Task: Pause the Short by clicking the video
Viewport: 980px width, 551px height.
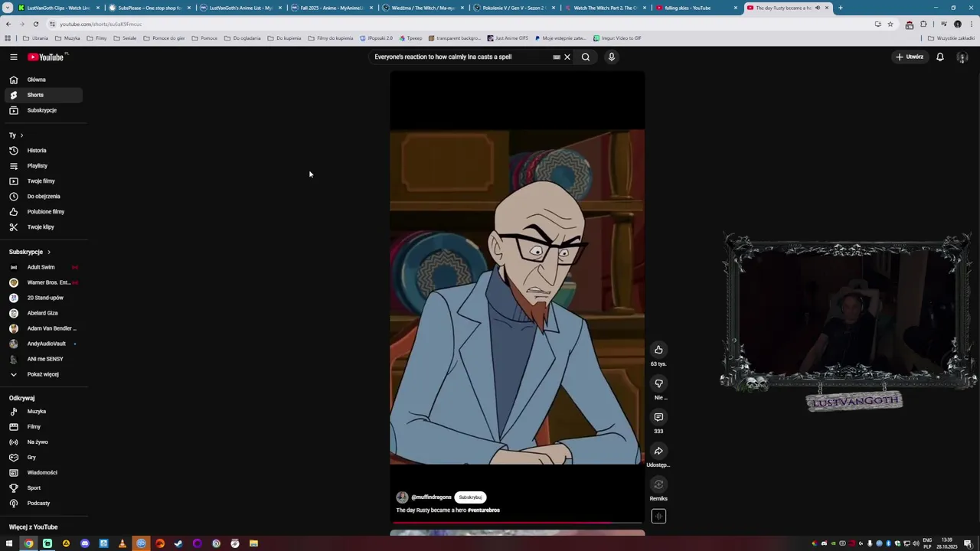Action: [517, 297]
